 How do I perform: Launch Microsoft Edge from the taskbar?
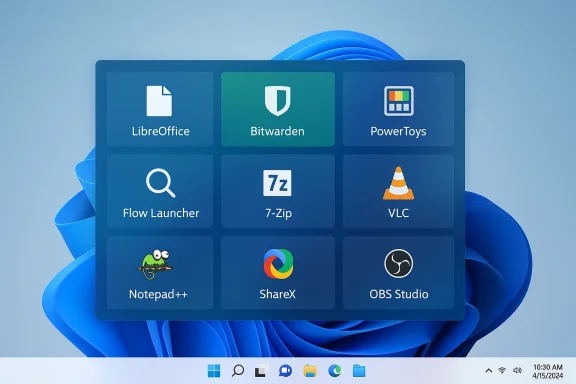(334, 371)
